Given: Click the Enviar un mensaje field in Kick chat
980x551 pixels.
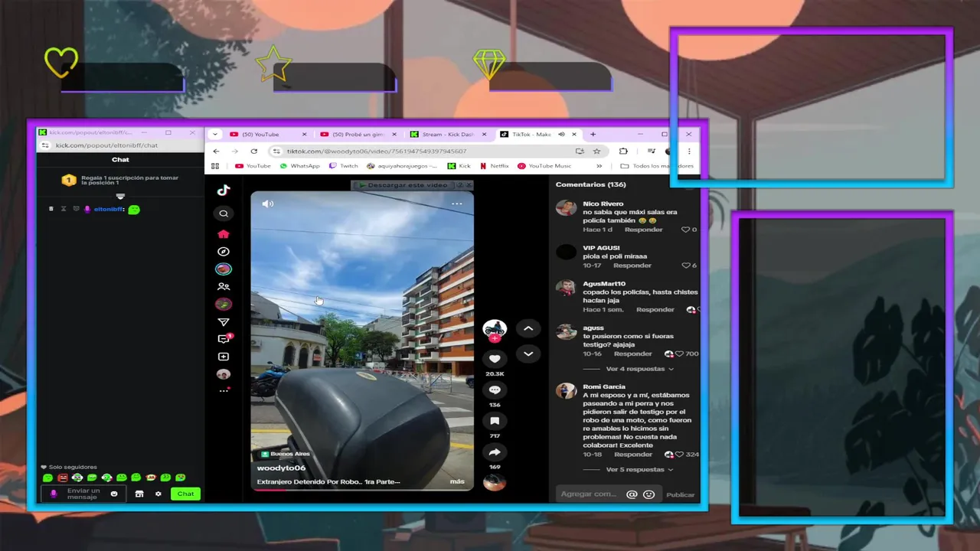Looking at the screenshot, I should pos(83,494).
